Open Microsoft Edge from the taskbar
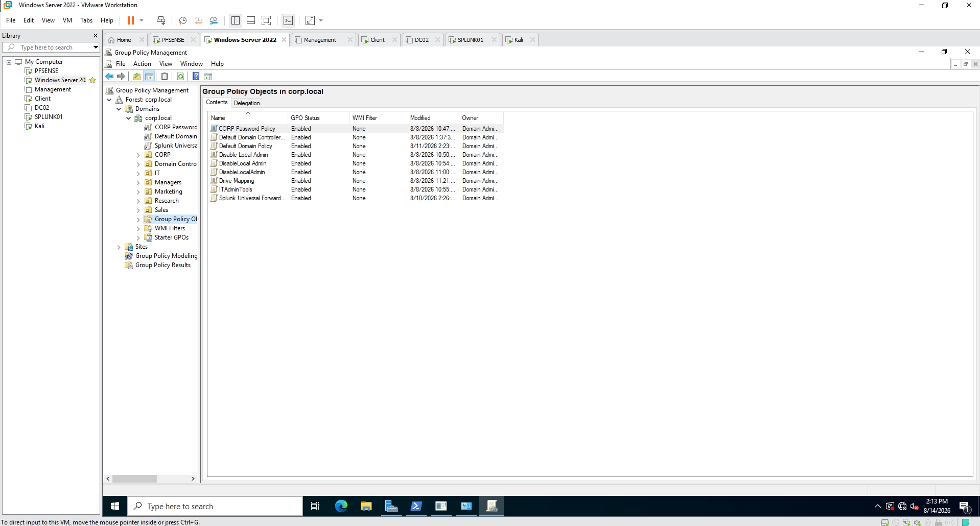The image size is (980, 526). (x=341, y=506)
